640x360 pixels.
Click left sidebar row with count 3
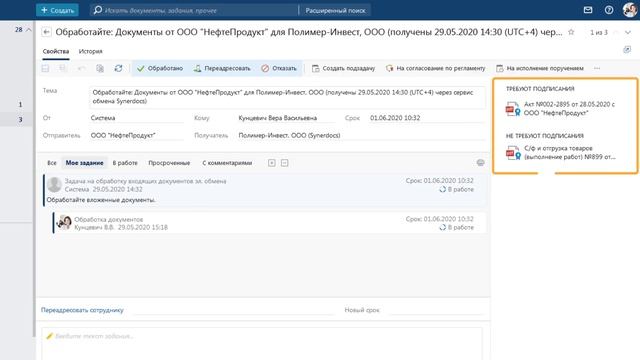[17, 120]
